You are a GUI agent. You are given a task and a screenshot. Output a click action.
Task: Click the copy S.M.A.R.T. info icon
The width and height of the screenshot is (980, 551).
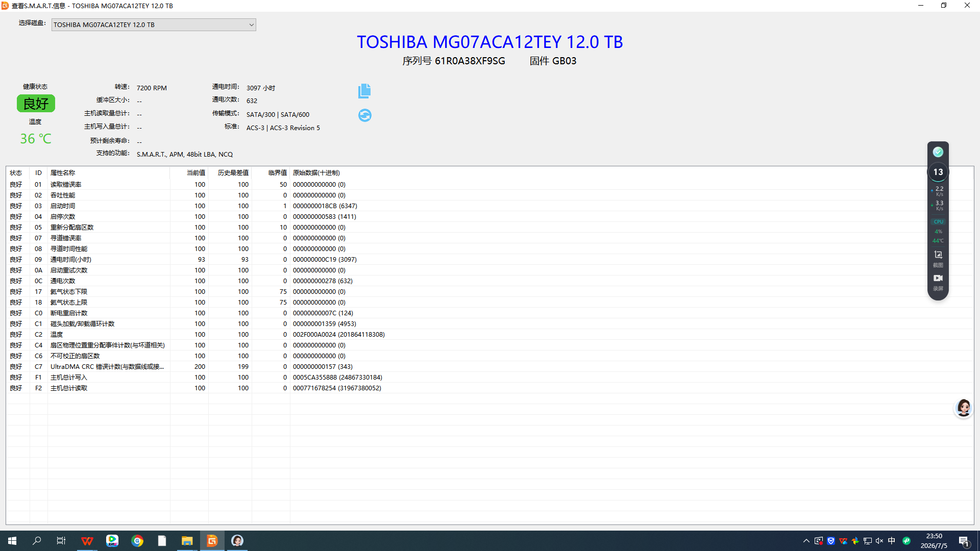click(x=364, y=91)
